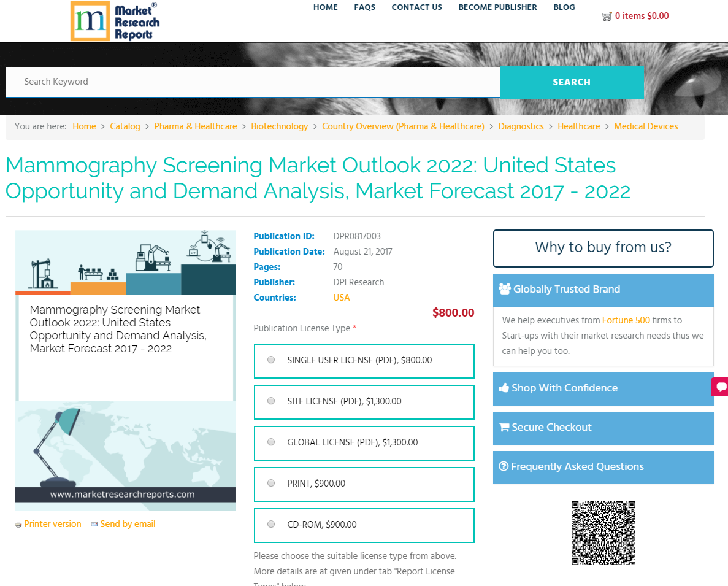This screenshot has height=586, width=728.
Task: Expand Frequently Asked Questions panel
Action: [603, 467]
